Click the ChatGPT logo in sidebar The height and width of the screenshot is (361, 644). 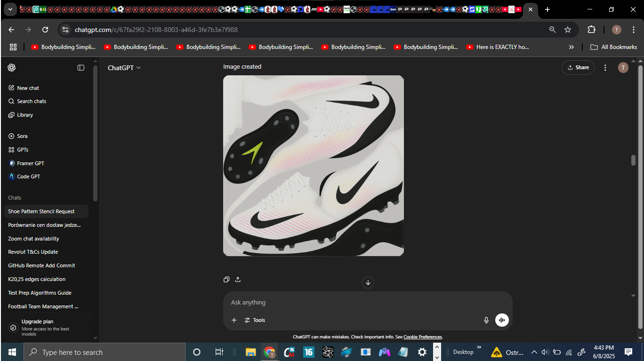(x=12, y=68)
